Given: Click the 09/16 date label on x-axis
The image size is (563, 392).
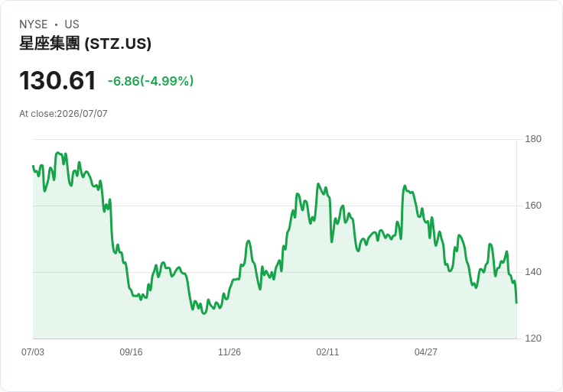Looking at the screenshot, I should click(x=131, y=352).
